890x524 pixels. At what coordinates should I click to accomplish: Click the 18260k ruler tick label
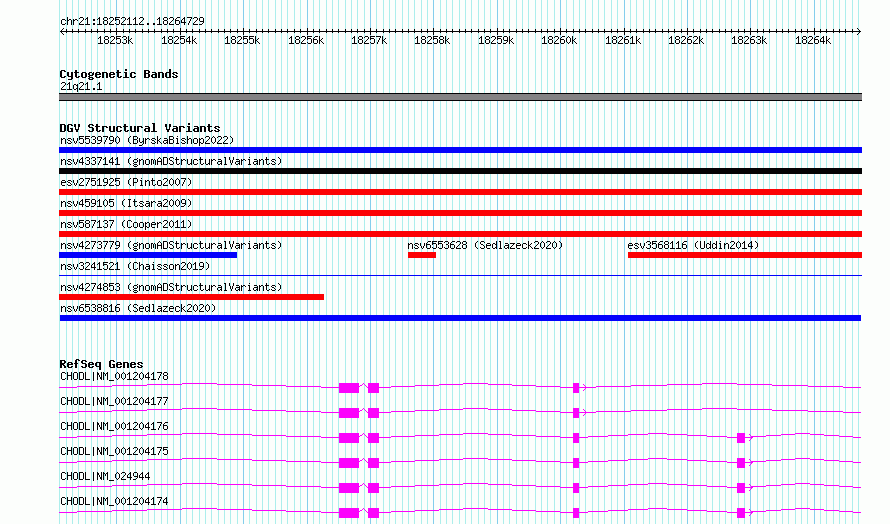click(559, 40)
